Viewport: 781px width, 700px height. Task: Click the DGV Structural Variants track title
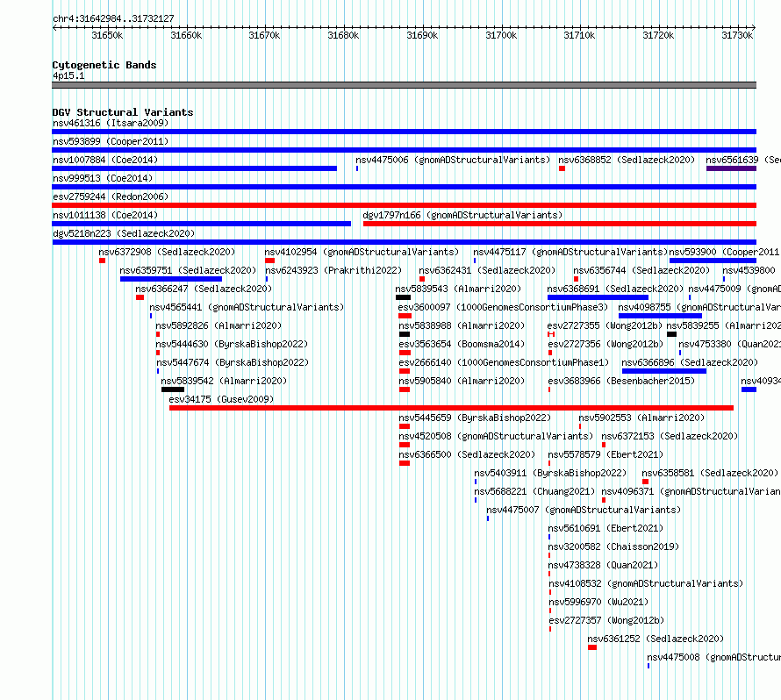coord(123,112)
